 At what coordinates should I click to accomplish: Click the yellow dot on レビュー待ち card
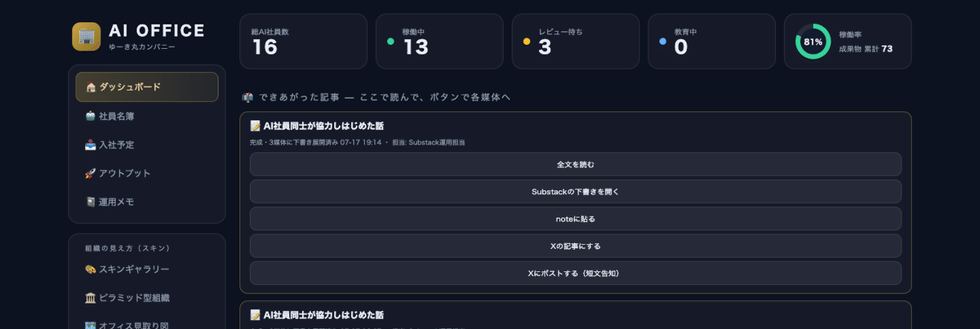[526, 41]
